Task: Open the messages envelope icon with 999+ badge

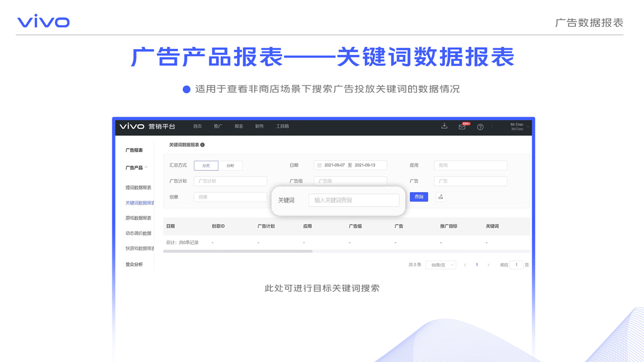Action: [x=462, y=127]
